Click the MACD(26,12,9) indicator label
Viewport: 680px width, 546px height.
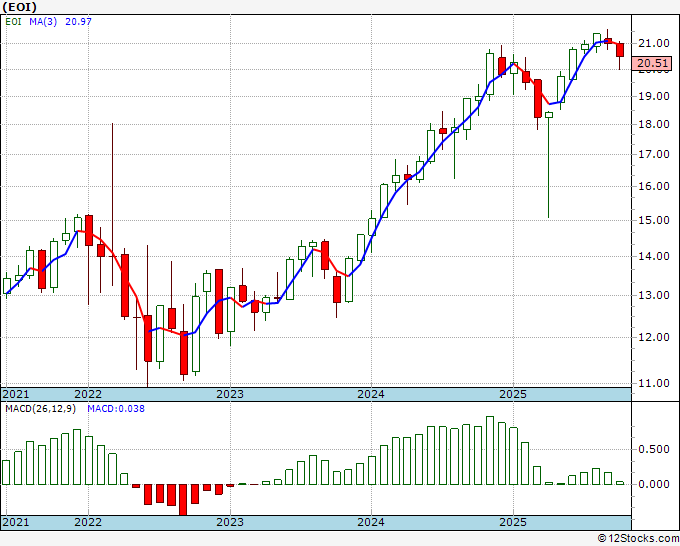coord(40,409)
